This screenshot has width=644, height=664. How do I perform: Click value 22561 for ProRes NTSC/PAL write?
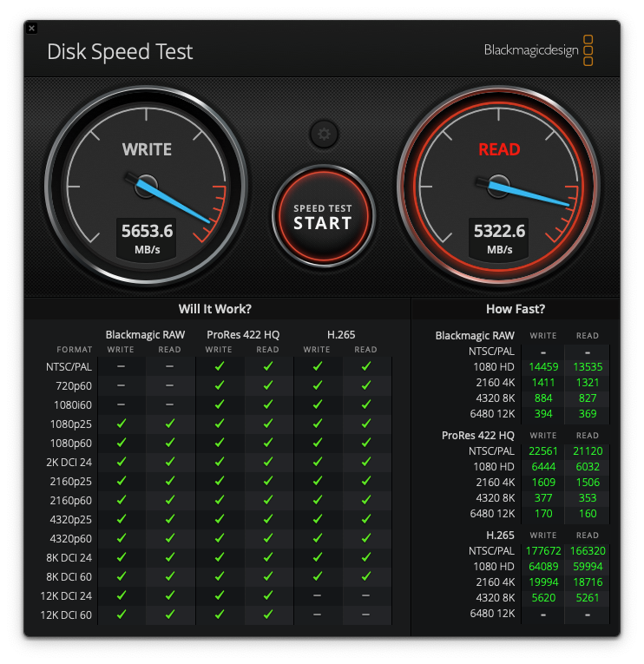point(543,451)
